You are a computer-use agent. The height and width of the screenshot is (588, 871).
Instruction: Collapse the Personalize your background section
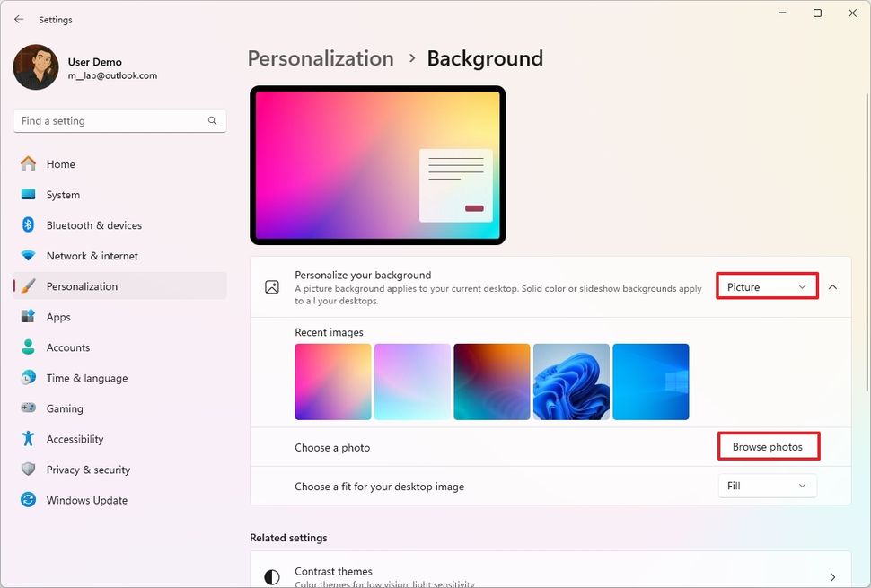click(832, 287)
